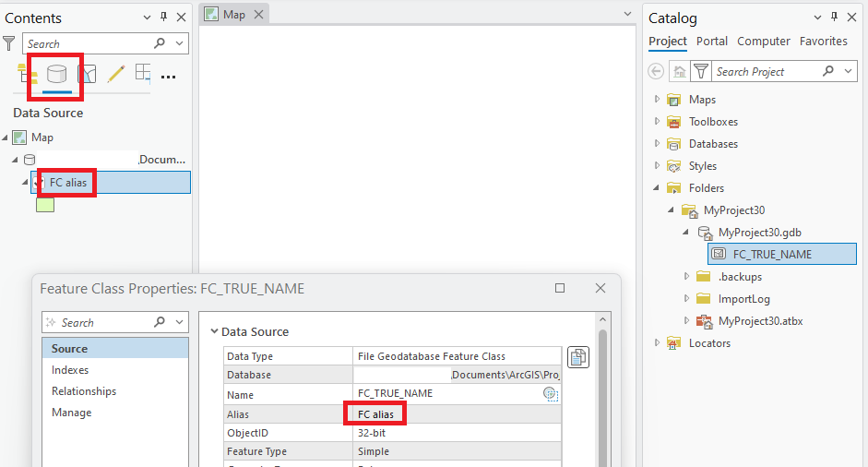
Task: Open Search Project dropdown arrow
Action: (x=848, y=71)
